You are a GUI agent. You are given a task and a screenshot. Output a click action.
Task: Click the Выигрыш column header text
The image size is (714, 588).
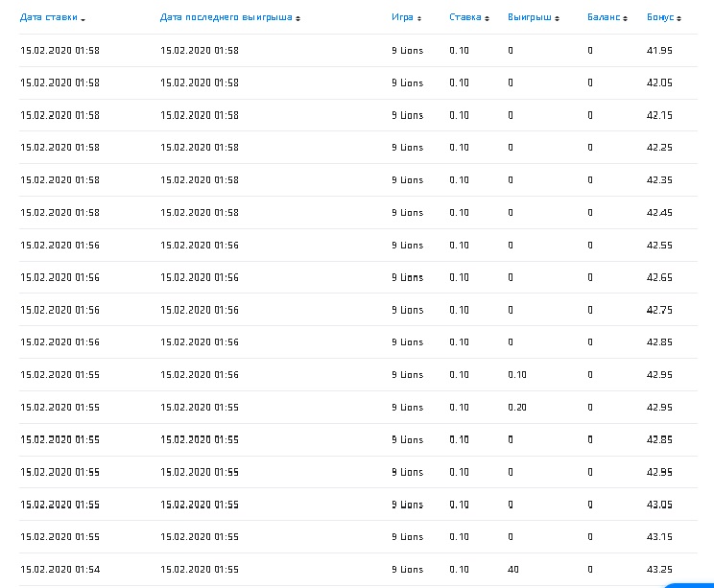click(x=529, y=17)
